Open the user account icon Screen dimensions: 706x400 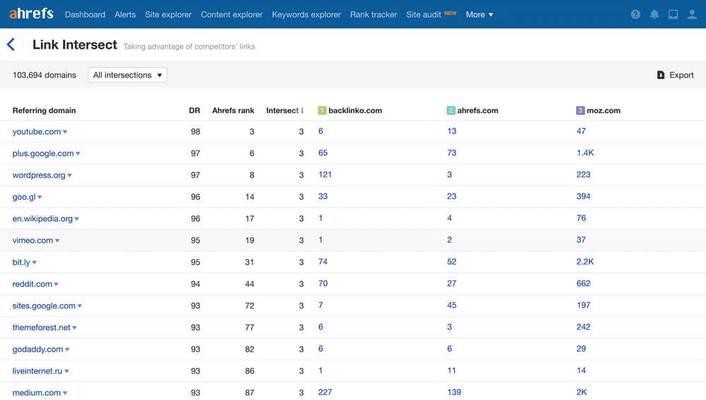[692, 14]
